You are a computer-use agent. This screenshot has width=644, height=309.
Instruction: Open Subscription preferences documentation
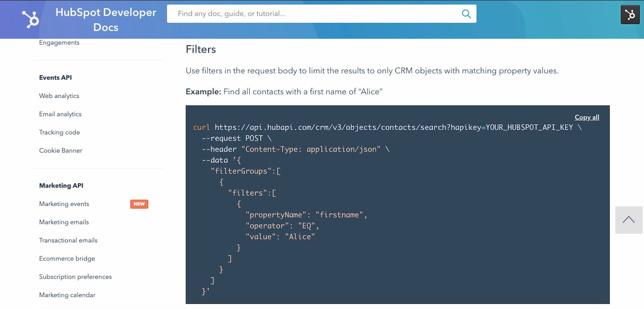[75, 277]
